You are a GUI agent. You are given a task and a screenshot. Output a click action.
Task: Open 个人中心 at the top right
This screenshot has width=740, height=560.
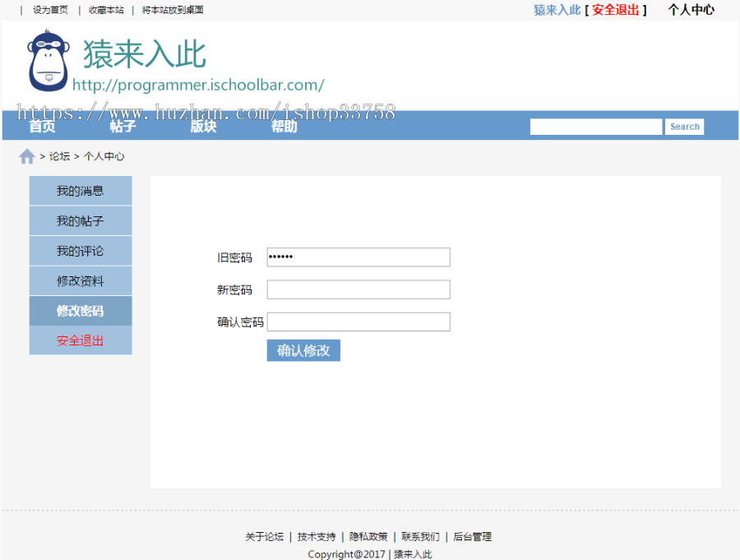[x=691, y=9]
